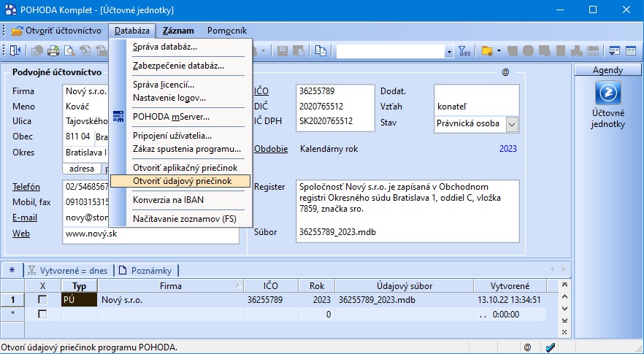
Task: Select the PÚ type cell in row 1
Action: (x=80, y=300)
